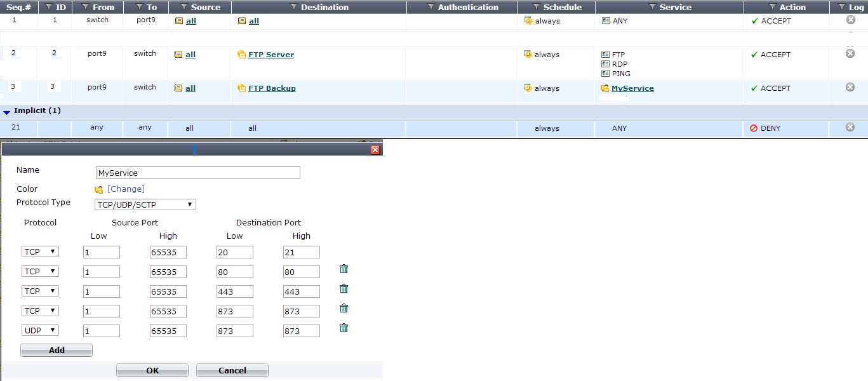Collapse the Implicit (1) section
The width and height of the screenshot is (868, 381).
(7, 112)
